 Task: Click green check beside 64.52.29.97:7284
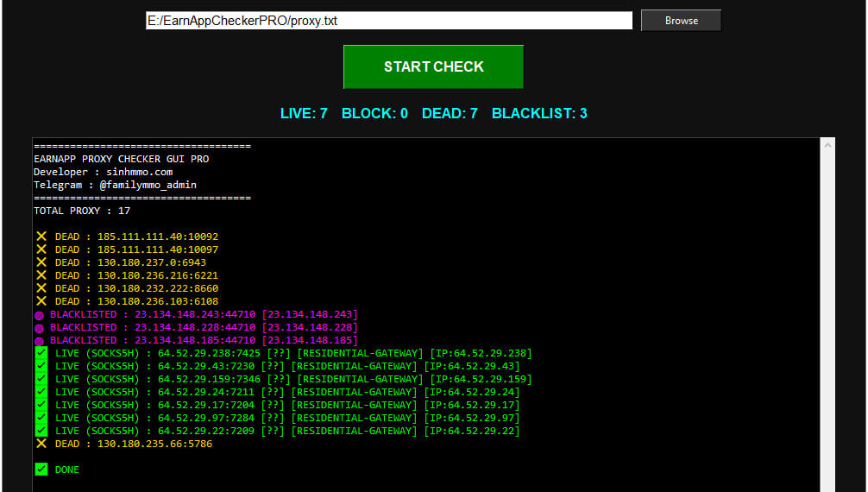pyautogui.click(x=41, y=418)
